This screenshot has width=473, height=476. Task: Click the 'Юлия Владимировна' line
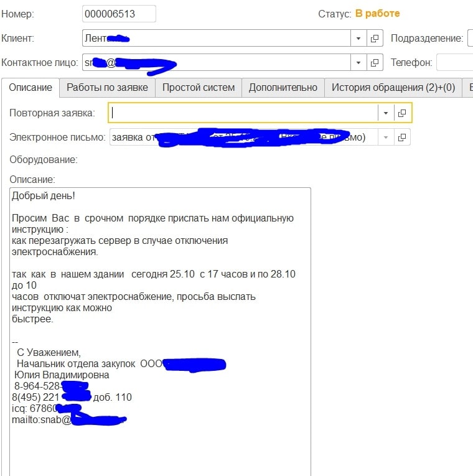tap(62, 375)
